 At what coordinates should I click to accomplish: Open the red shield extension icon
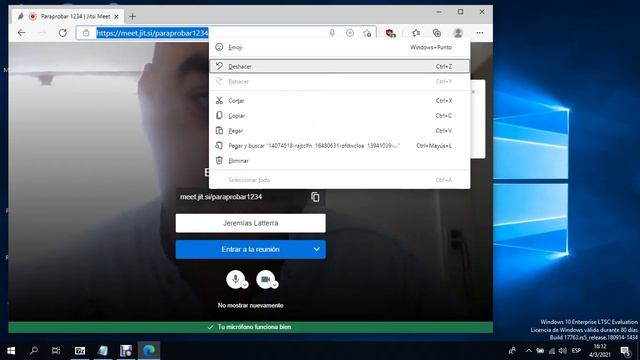(391, 33)
